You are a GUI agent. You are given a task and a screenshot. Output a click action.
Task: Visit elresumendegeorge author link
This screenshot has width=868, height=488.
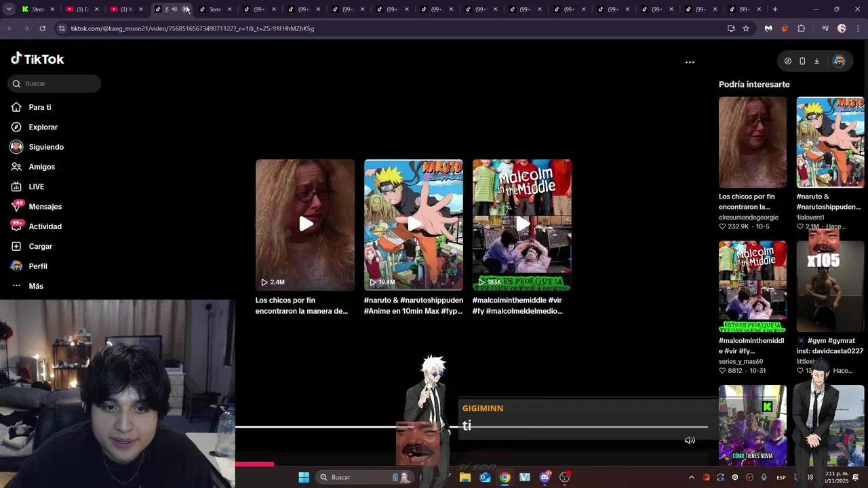pos(749,218)
